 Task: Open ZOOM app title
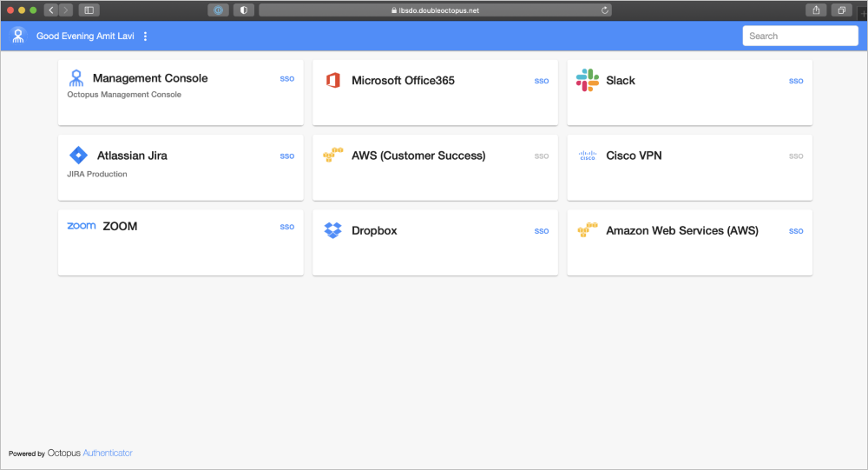click(120, 226)
